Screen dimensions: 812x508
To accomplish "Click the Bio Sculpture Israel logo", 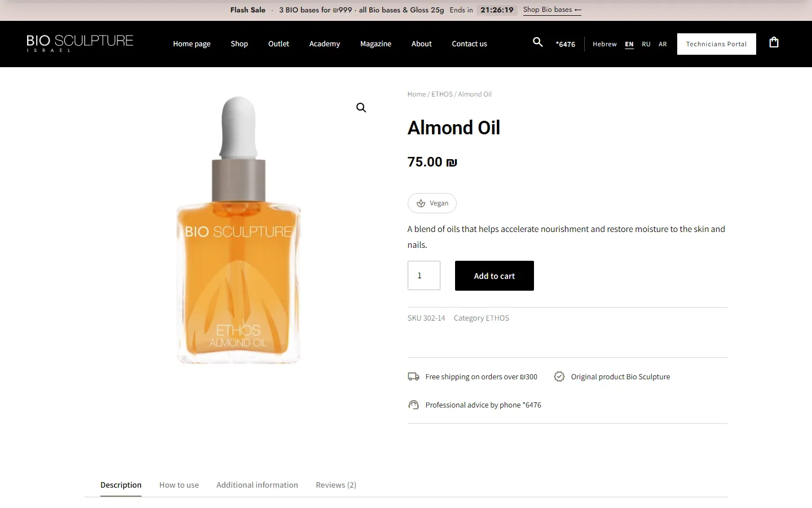I will click(80, 43).
